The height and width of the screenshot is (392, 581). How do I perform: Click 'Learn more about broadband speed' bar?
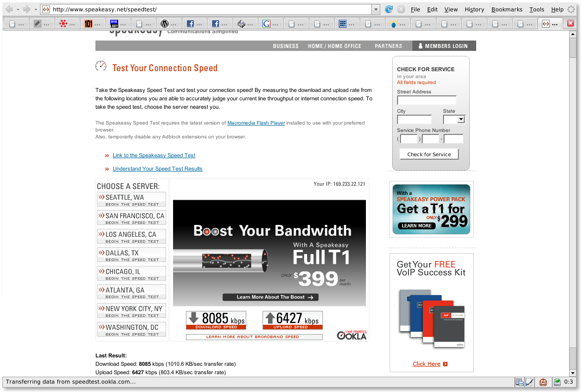254,337
